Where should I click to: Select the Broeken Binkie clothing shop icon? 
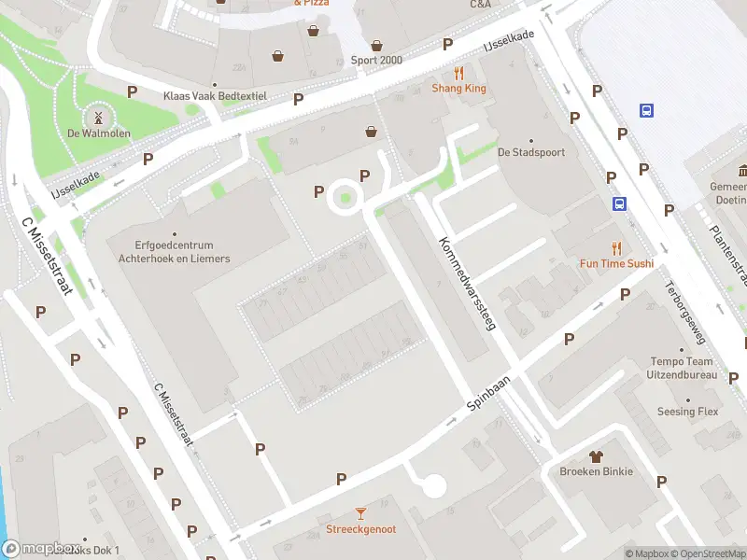[596, 457]
